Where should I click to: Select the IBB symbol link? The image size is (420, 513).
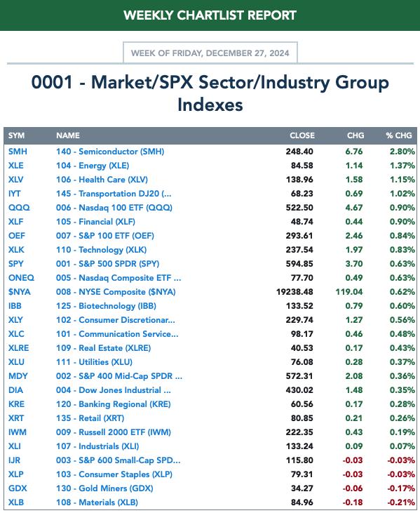(x=15, y=306)
